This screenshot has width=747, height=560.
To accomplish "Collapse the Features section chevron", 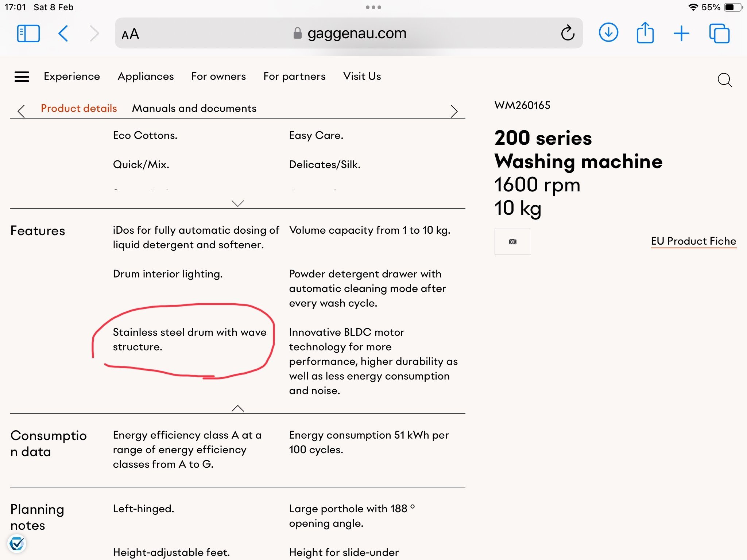I will 238,408.
